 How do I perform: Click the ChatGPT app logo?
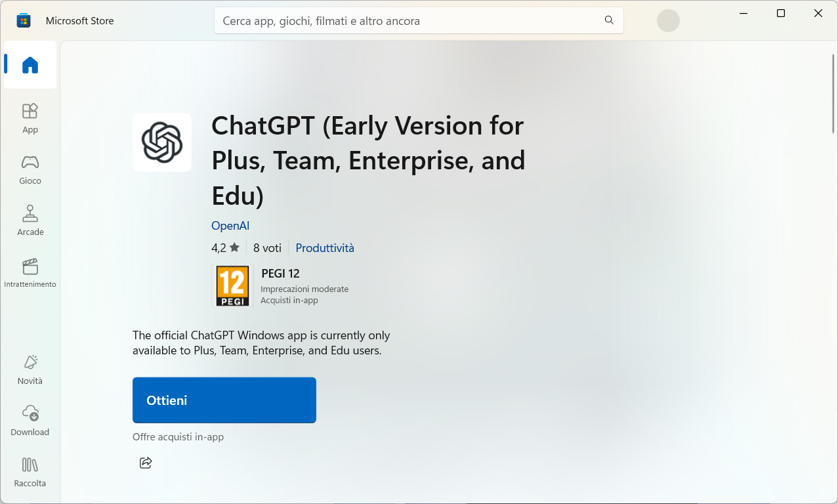pyautogui.click(x=162, y=142)
